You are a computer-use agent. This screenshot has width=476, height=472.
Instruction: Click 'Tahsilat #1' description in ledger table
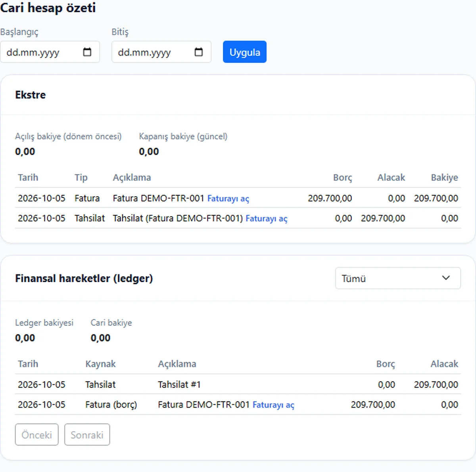pyautogui.click(x=179, y=385)
